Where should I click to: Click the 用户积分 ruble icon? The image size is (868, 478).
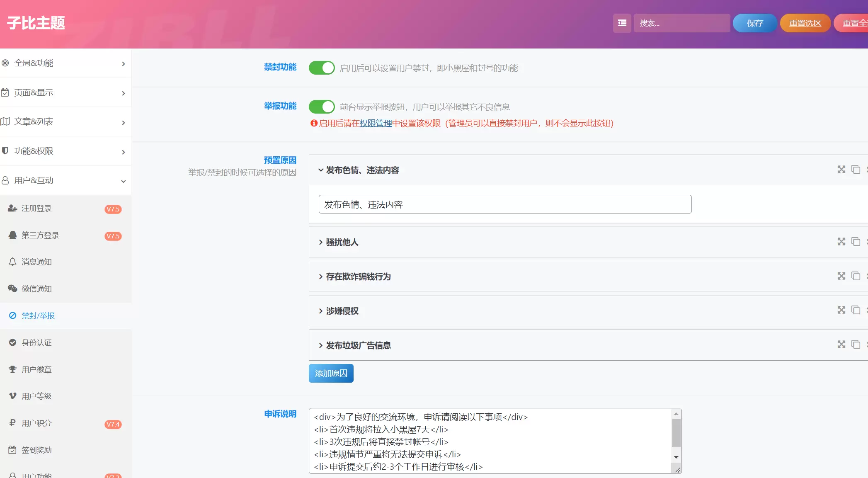[x=12, y=423]
